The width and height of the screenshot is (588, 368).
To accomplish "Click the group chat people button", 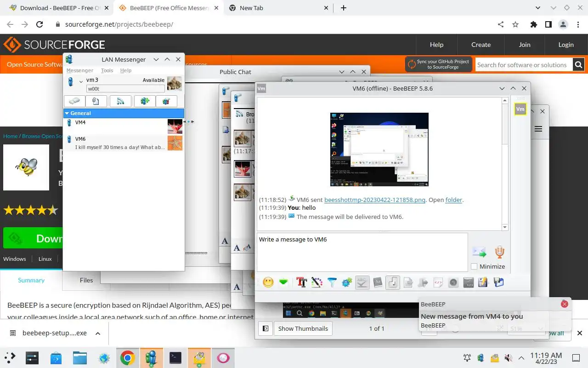I will (166, 101).
